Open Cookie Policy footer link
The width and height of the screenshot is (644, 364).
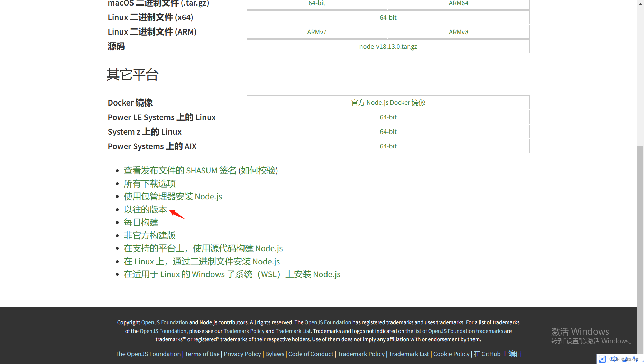pos(451,354)
